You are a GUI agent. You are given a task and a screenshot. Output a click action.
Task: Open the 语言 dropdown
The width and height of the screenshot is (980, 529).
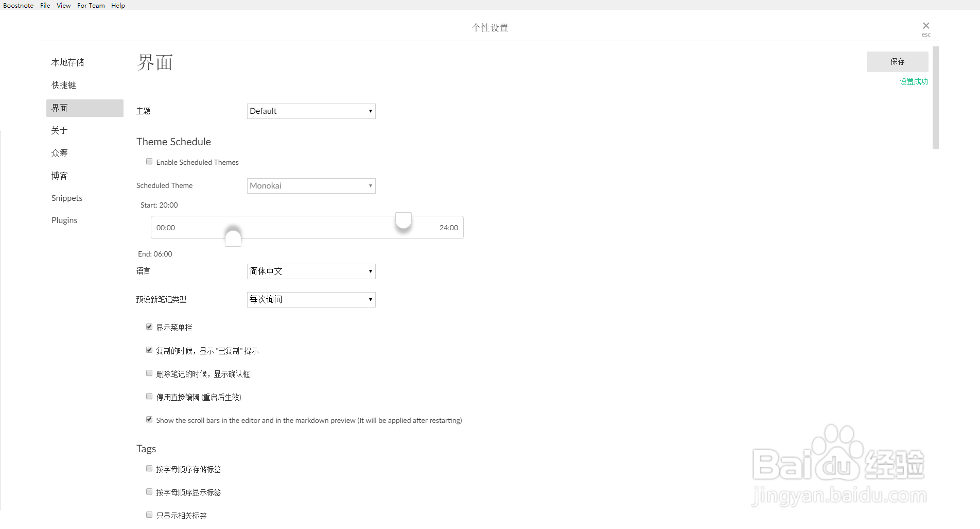(311, 271)
